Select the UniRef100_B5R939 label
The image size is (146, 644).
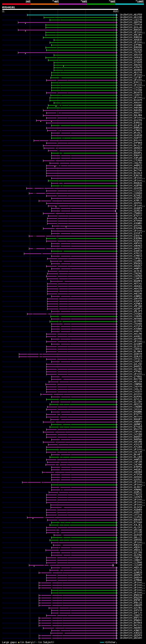[x=131, y=595]
